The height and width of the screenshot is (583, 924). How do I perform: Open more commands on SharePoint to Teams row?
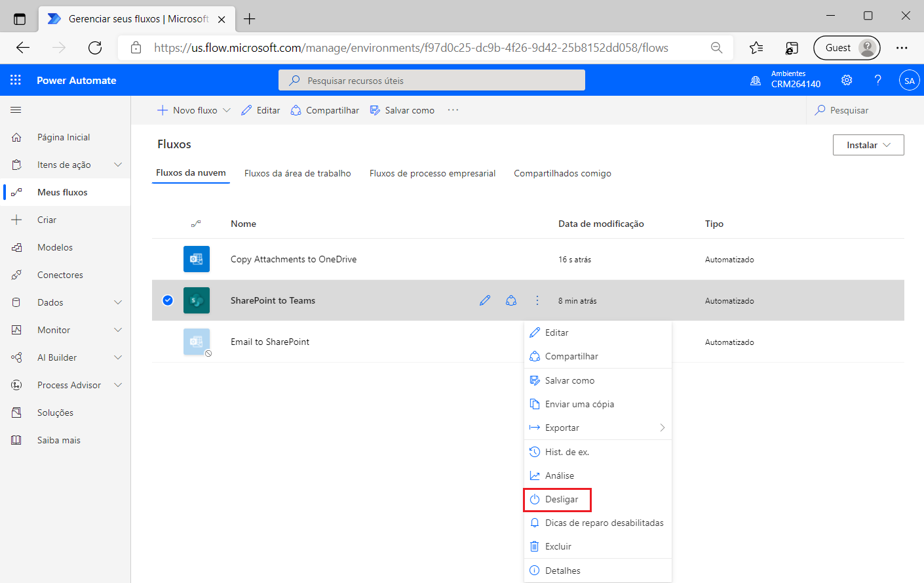[537, 300]
